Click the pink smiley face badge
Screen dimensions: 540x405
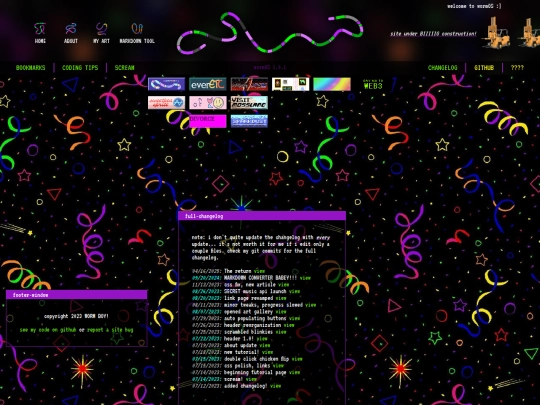coord(208,103)
